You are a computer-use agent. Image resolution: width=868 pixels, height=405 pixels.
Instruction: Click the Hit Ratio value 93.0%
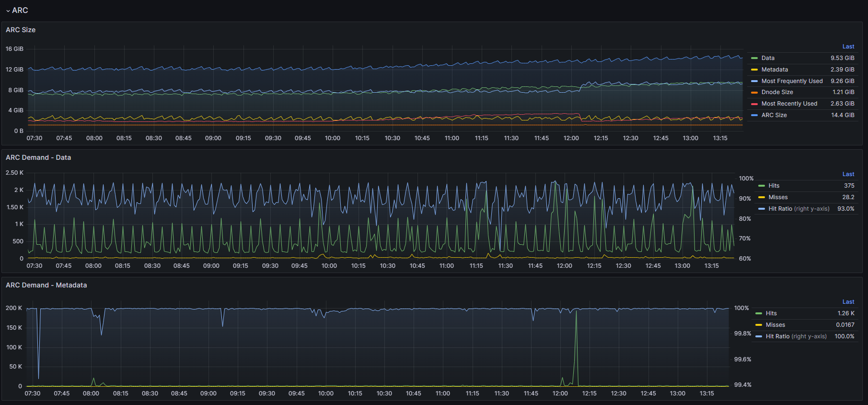click(x=846, y=209)
